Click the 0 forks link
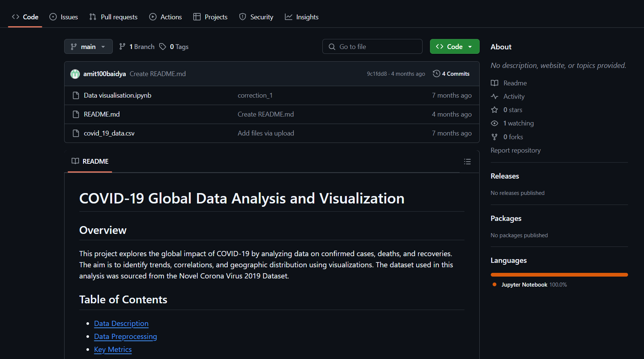Viewport: 644px width, 359px height. tap(507, 137)
